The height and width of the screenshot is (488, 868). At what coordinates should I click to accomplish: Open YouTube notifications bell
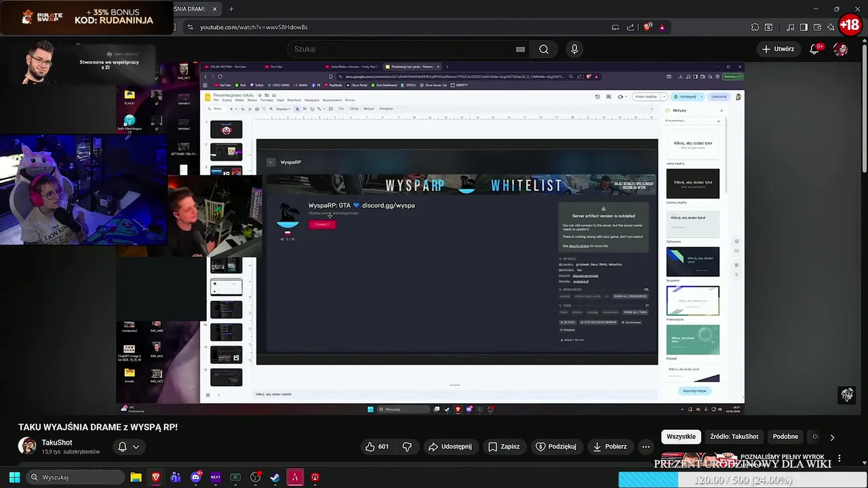(815, 49)
